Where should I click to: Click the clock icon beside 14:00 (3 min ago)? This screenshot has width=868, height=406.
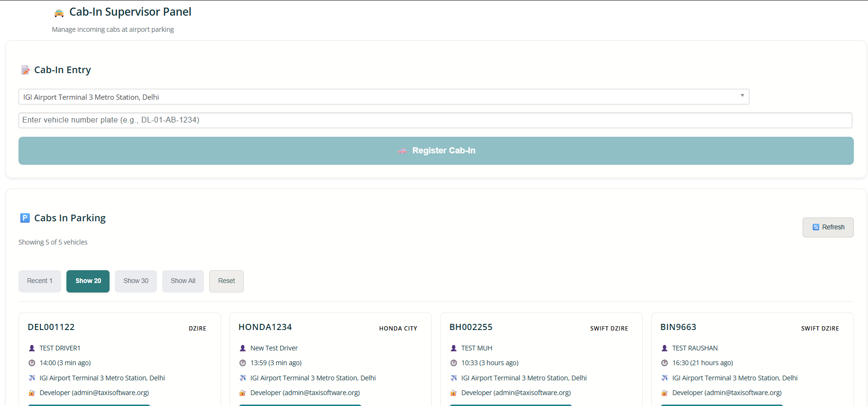coord(32,363)
